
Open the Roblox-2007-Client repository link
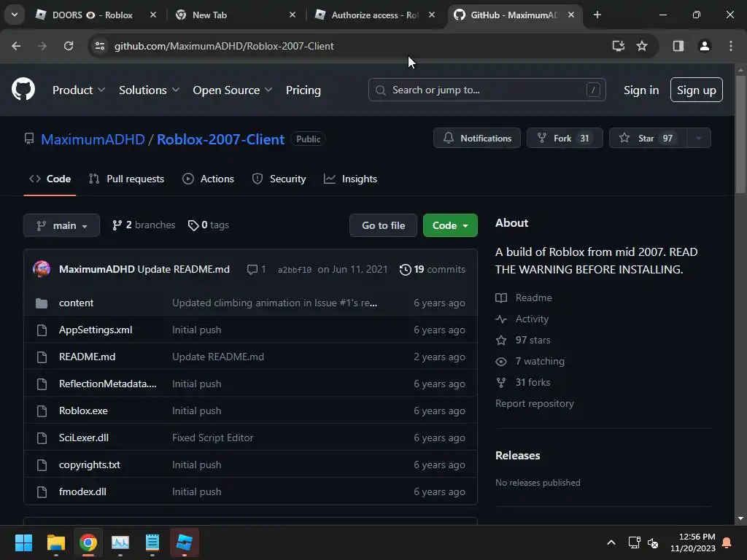220,139
